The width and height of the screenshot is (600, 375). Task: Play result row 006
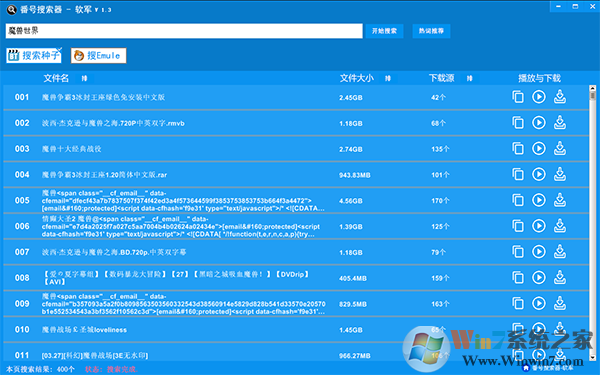tap(539, 226)
